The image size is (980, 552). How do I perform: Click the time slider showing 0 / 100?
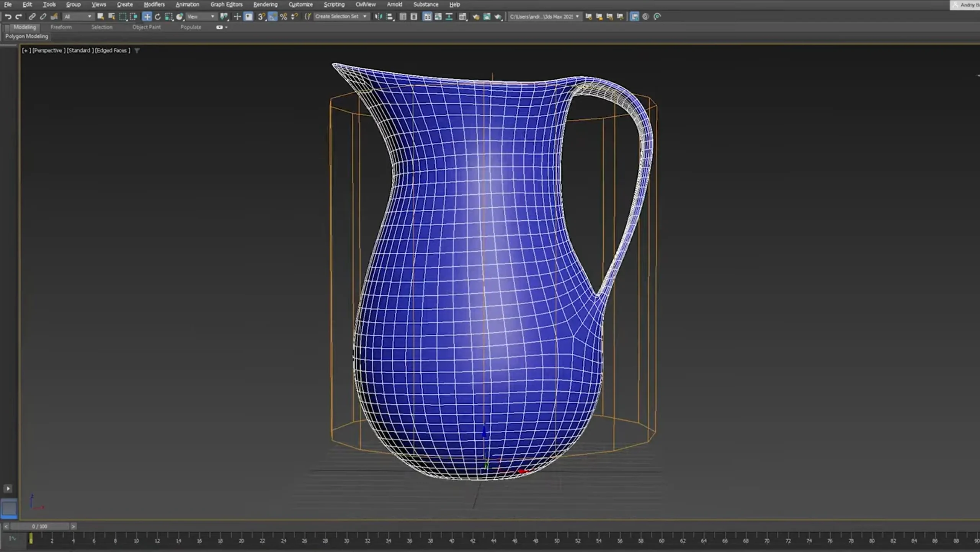tap(39, 526)
